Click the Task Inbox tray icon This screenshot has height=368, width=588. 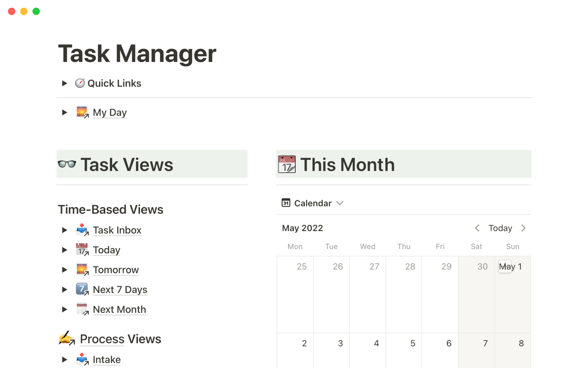coord(82,230)
